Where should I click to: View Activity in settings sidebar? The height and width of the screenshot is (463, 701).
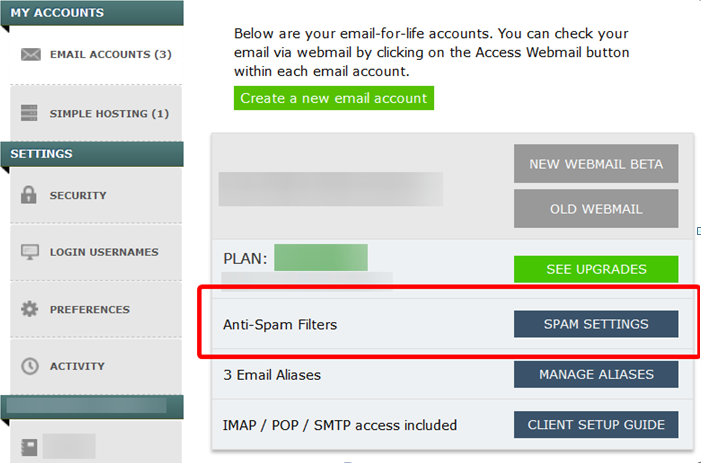coord(77,366)
